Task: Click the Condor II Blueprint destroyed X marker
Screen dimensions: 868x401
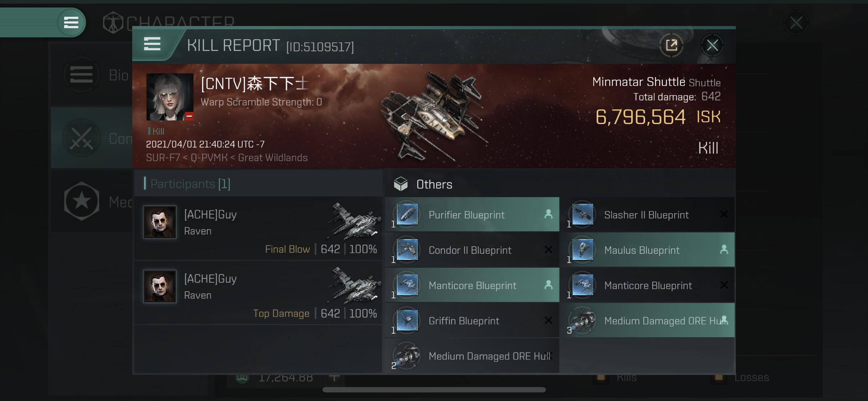Action: (x=548, y=250)
